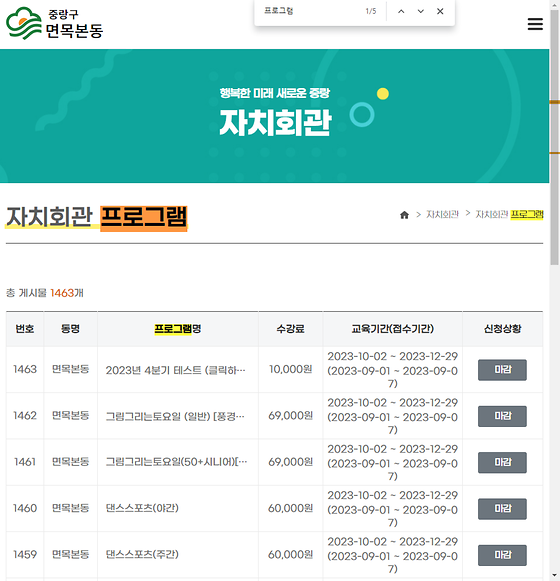Open 그림그리는토요일(50+시니어) program
This screenshot has height=581, width=560.
tap(176, 462)
